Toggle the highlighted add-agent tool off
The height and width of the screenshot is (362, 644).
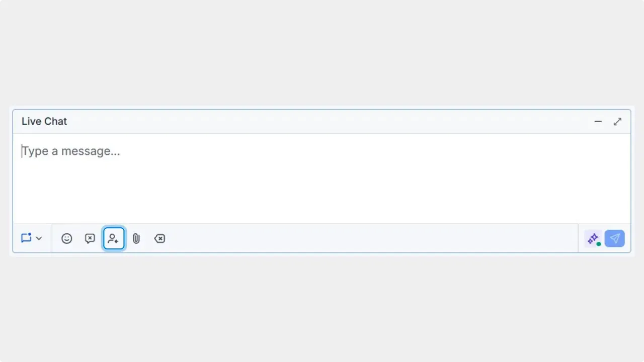(x=113, y=238)
